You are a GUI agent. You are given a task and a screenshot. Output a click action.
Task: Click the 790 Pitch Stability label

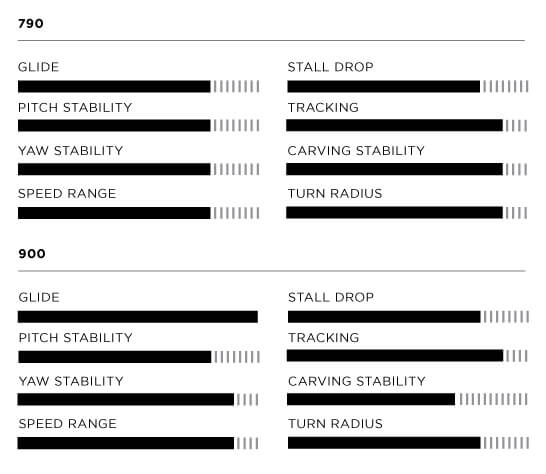(75, 108)
